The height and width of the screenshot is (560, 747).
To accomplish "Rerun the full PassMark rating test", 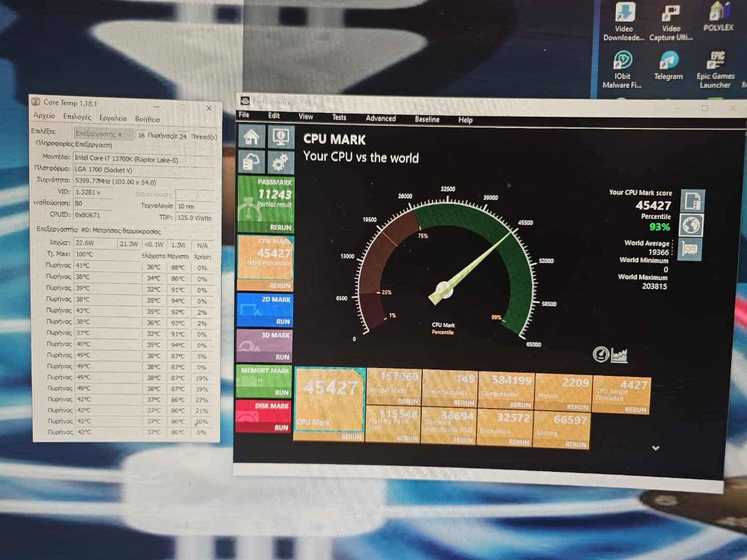I will pos(281,228).
